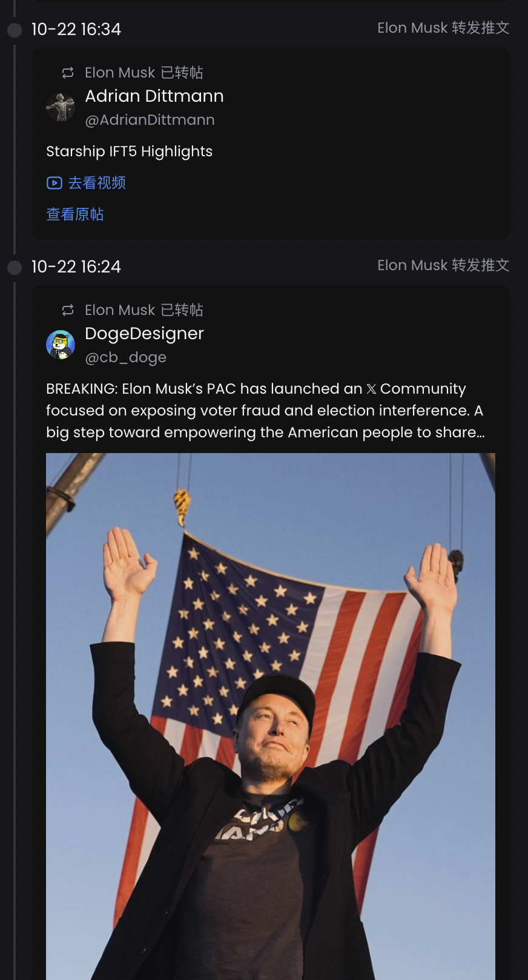Image resolution: width=528 pixels, height=980 pixels.
Task: Click the video play icon beside 去看视频
Action: [x=54, y=183]
